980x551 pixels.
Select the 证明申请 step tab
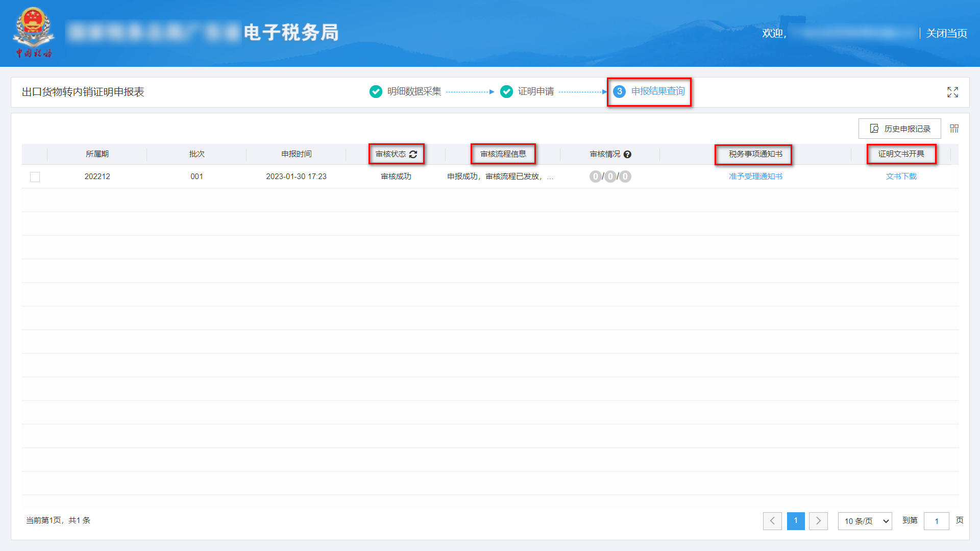(536, 92)
